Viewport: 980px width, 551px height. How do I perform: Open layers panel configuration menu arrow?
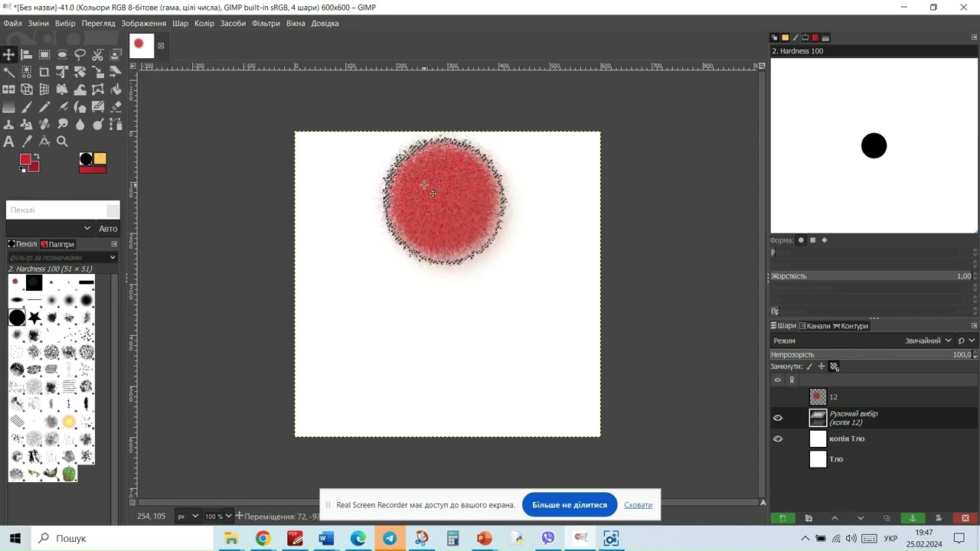click(974, 325)
